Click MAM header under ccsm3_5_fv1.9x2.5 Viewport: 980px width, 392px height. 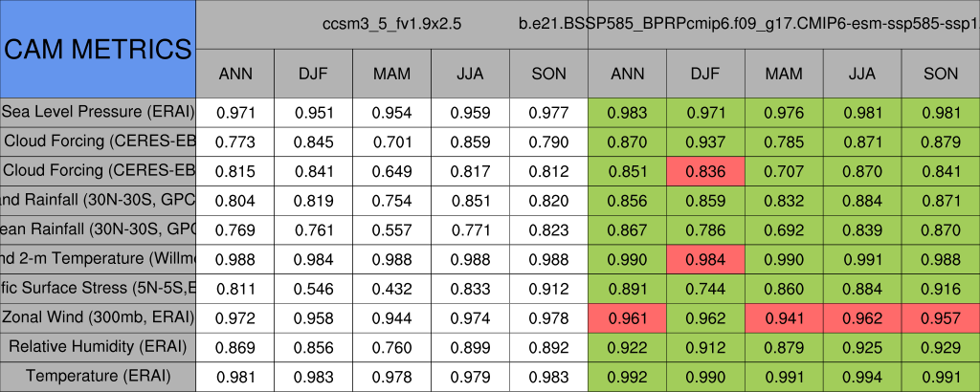tap(391, 74)
